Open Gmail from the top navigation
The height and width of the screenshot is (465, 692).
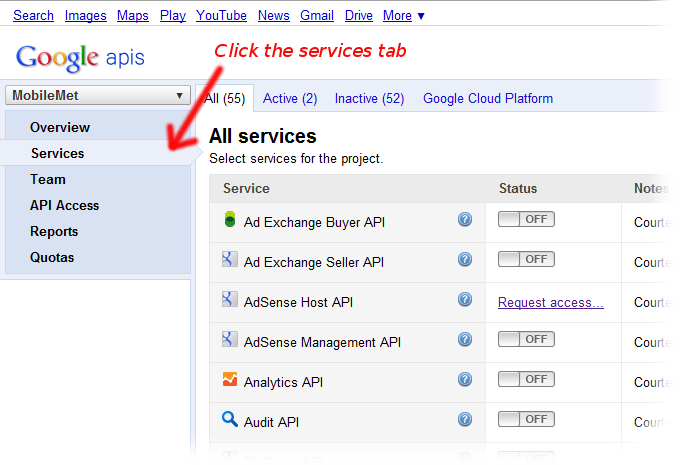[x=317, y=15]
